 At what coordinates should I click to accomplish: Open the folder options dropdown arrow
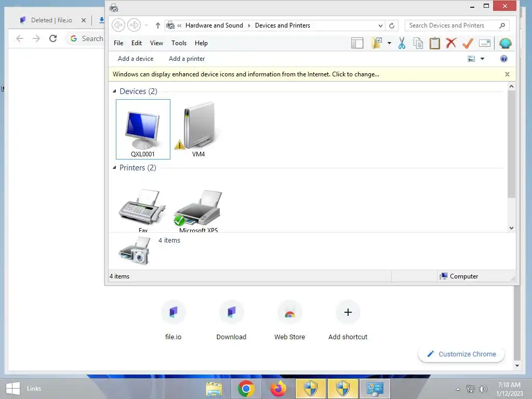pyautogui.click(x=389, y=43)
